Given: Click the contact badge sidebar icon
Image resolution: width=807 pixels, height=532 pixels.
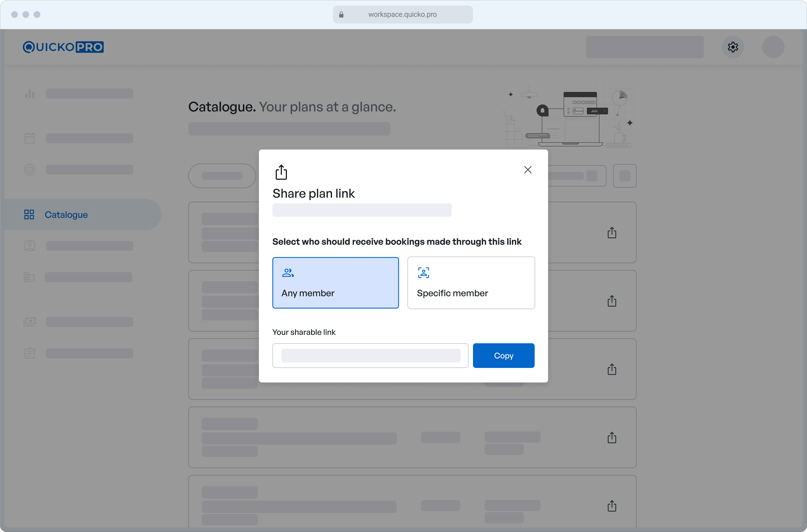Looking at the screenshot, I should click(29, 245).
